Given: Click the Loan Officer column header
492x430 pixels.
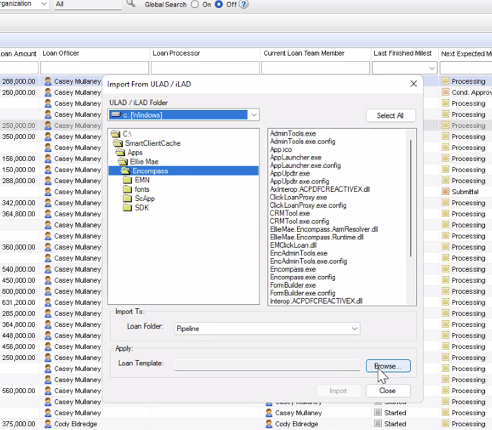Looking at the screenshot, I should (x=61, y=53).
